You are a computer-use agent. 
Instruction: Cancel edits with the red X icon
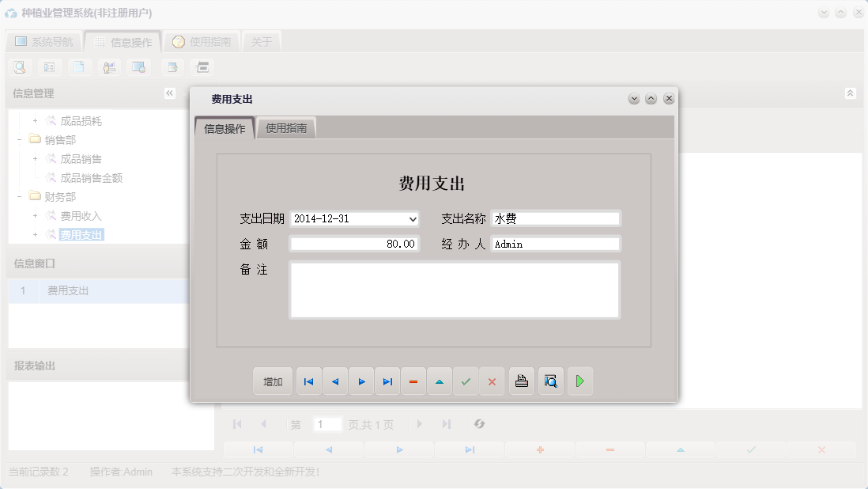point(492,381)
